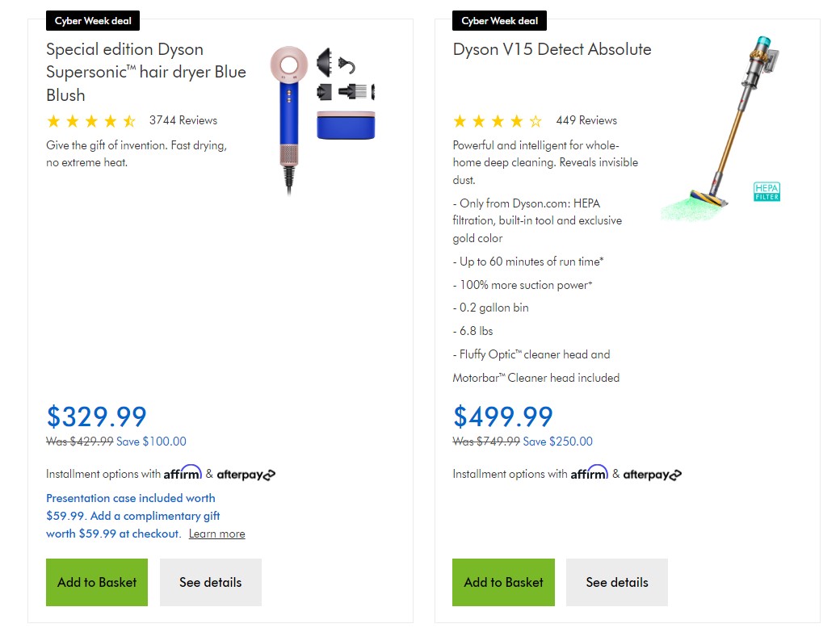
Task: Open Special edition Dyson Supersonic title
Action: click(x=146, y=73)
